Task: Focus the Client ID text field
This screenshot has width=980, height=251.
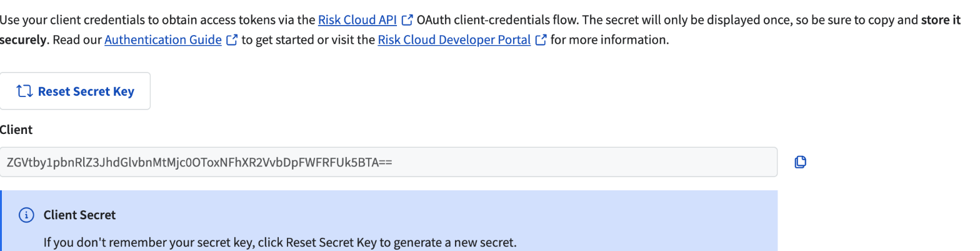Action: 389,162
